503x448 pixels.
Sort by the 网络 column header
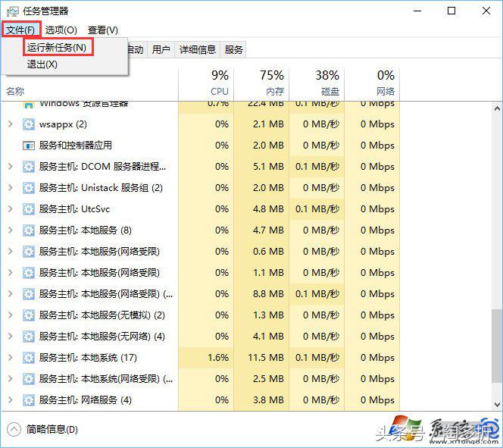[372, 83]
